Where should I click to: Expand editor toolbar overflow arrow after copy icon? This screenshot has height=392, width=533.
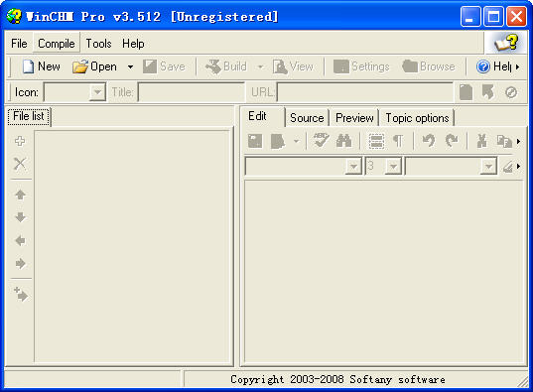pos(518,141)
